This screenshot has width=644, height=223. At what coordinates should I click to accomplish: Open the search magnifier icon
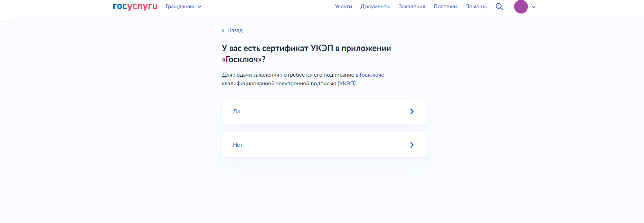click(x=499, y=7)
